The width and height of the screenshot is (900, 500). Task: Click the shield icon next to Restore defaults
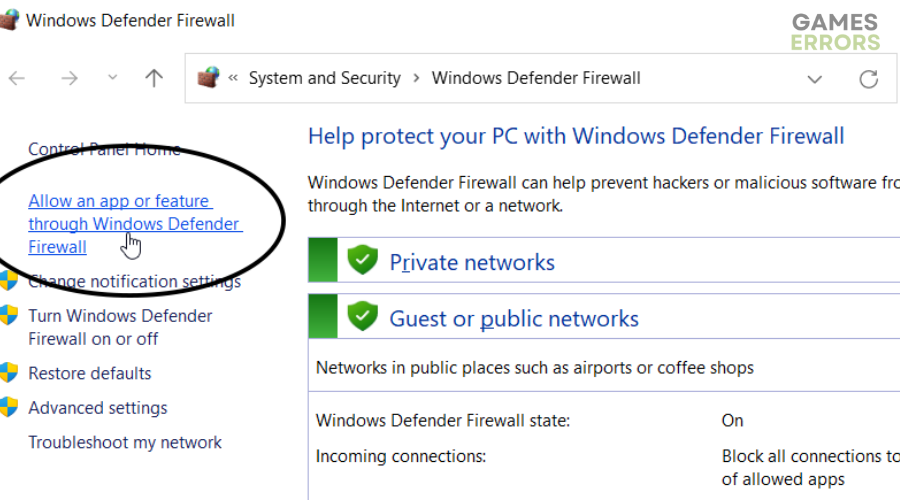click(x=9, y=373)
